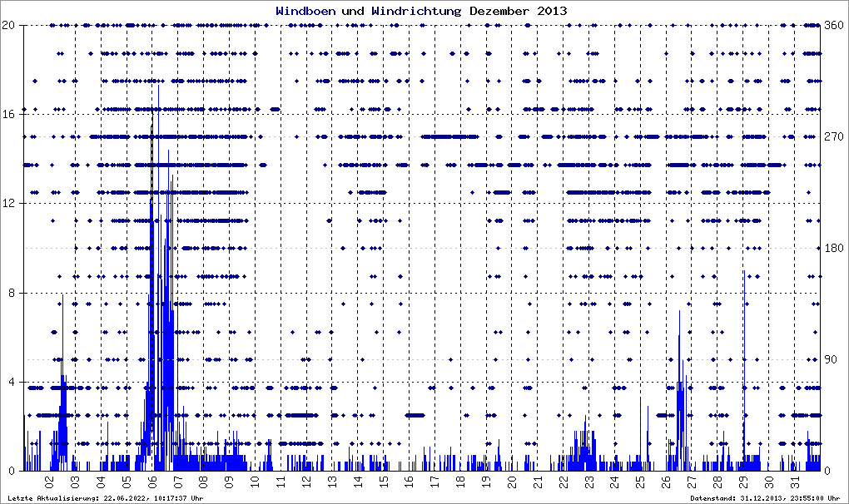Click left axis label 8

[11, 293]
